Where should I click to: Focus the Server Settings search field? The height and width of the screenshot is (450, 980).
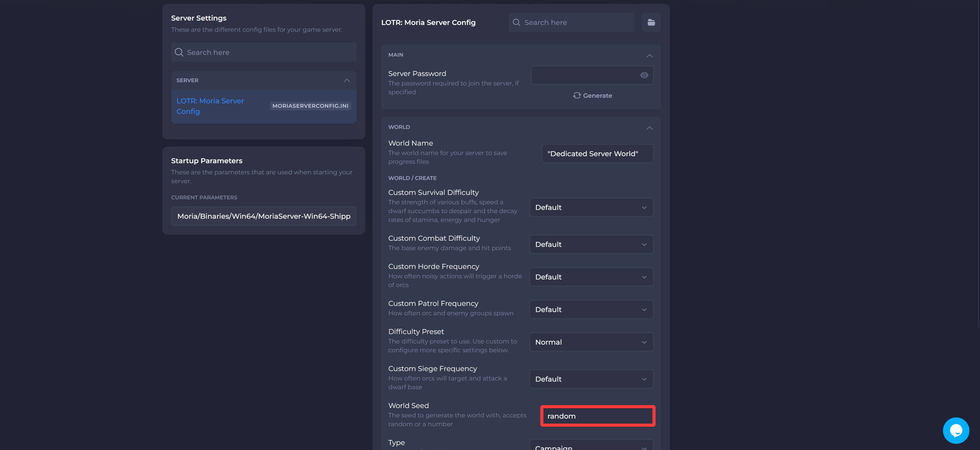point(263,53)
